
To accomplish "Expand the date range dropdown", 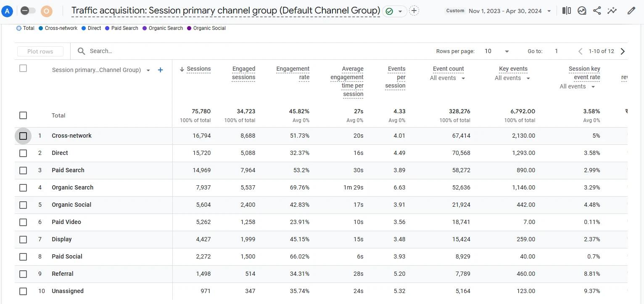I will click(549, 11).
